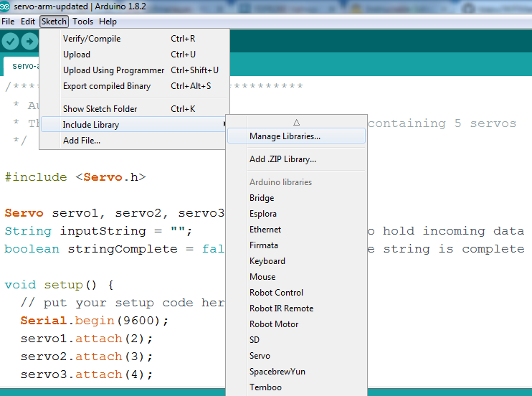Choose Add .ZIP Library...
Viewport: 532px width, 396px height.
click(x=297, y=159)
